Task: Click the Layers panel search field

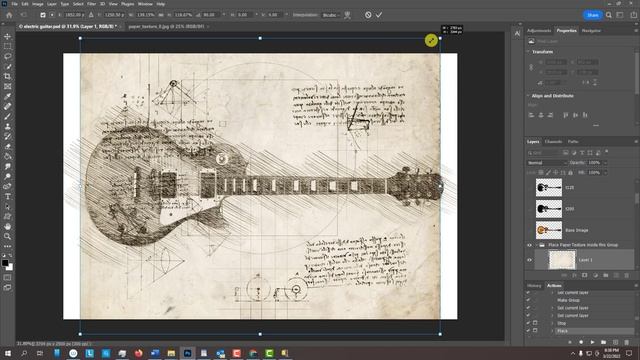Action: 543,153
